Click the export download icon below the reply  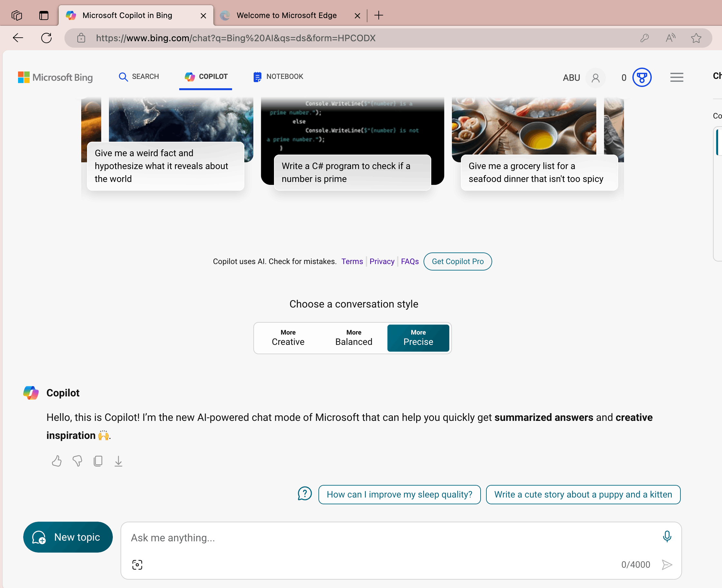point(118,461)
